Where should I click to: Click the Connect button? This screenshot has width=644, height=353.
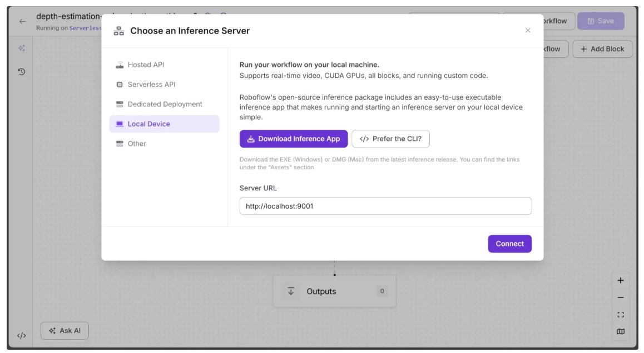coord(510,243)
